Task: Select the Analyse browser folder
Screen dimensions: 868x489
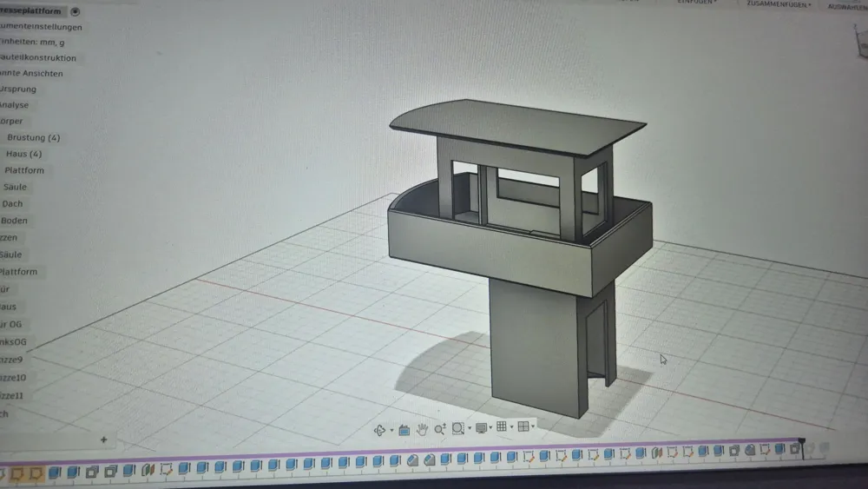Action: pyautogui.click(x=15, y=105)
